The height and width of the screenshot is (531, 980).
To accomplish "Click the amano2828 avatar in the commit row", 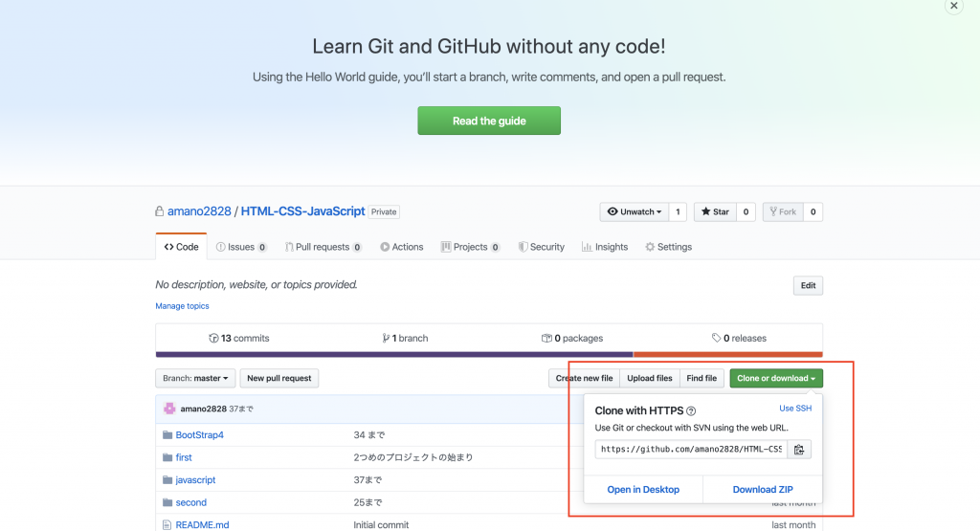I will click(169, 409).
